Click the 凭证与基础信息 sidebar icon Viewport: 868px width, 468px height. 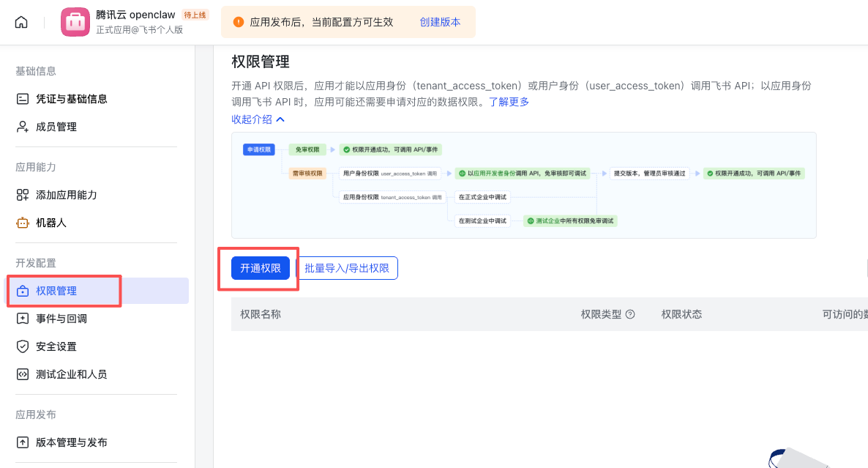pos(23,99)
